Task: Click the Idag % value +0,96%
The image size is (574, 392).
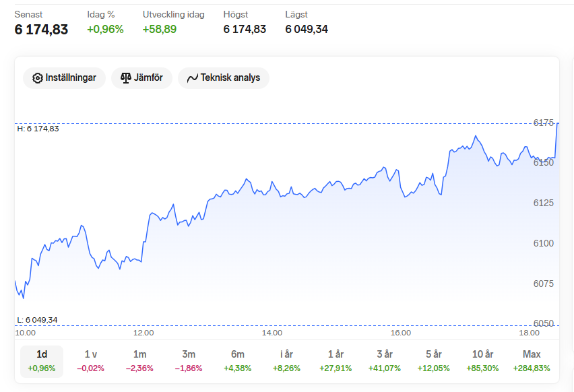Action: click(x=105, y=29)
